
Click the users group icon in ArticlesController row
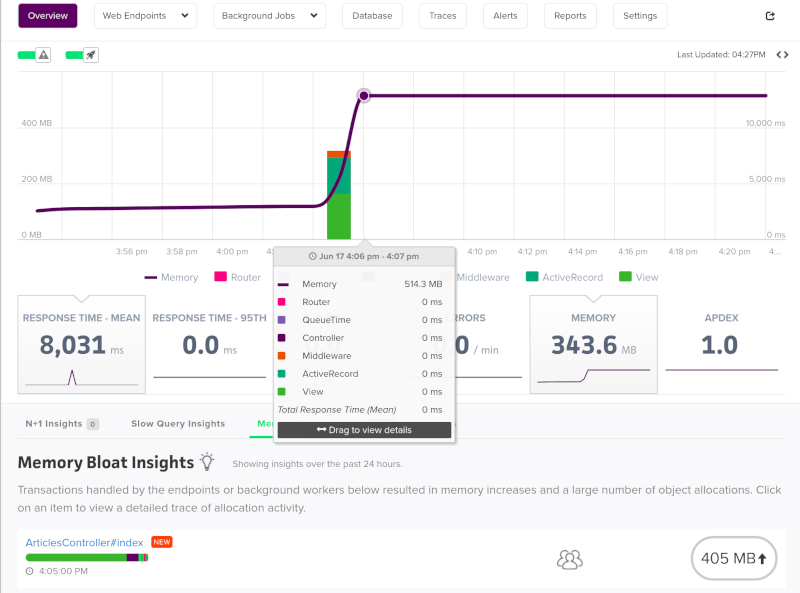click(569, 559)
